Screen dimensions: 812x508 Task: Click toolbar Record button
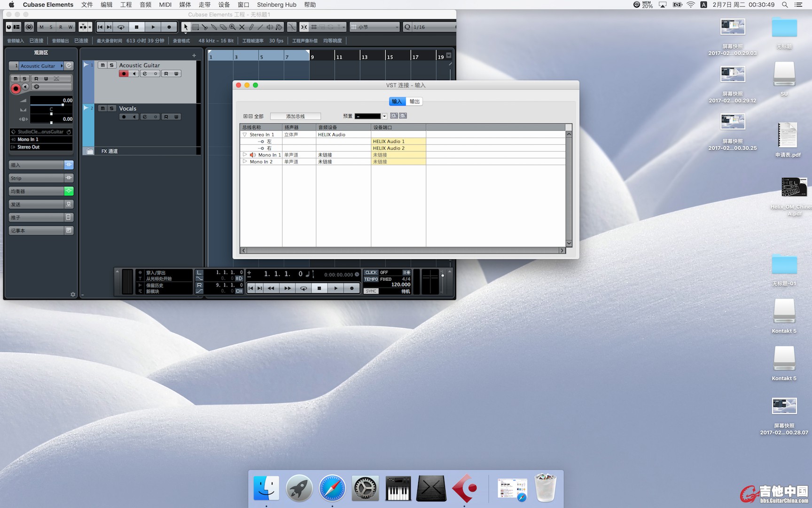[169, 27]
